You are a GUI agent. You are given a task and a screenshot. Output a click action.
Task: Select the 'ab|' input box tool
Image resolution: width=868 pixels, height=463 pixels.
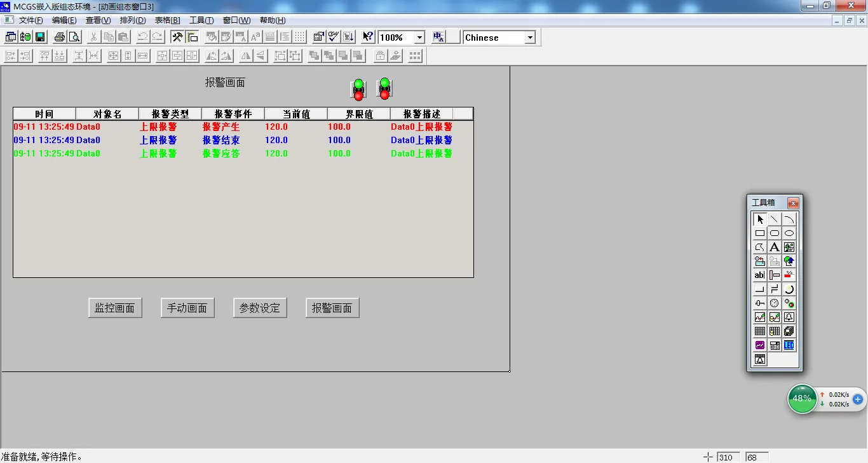(760, 275)
